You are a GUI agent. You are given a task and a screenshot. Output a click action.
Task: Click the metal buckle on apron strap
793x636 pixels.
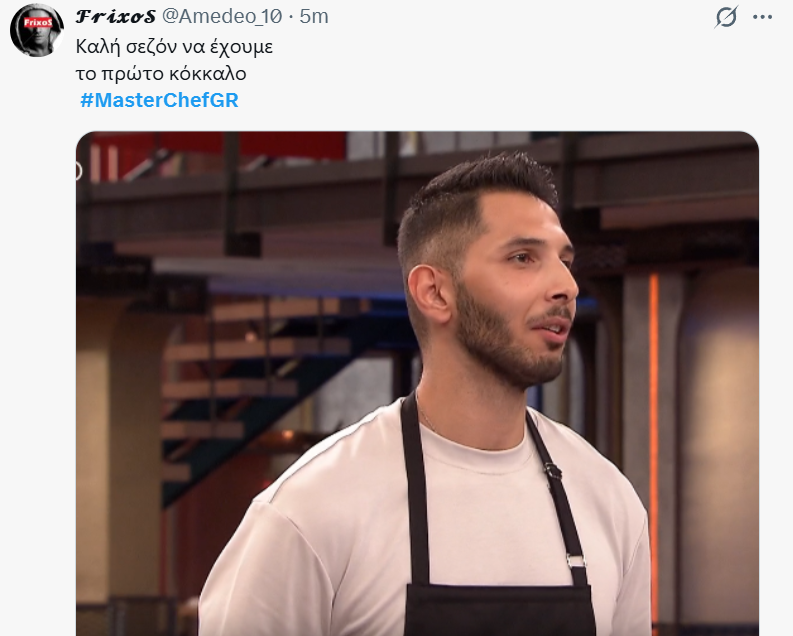click(576, 561)
